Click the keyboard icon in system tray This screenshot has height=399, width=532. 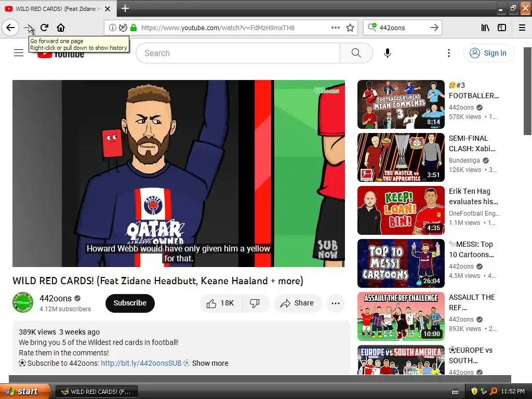click(x=455, y=392)
